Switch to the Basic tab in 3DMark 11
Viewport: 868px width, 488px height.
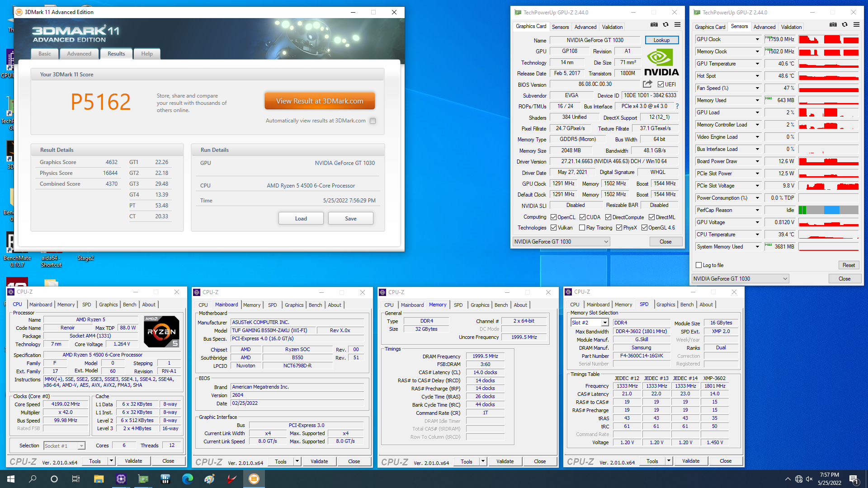[45, 54]
